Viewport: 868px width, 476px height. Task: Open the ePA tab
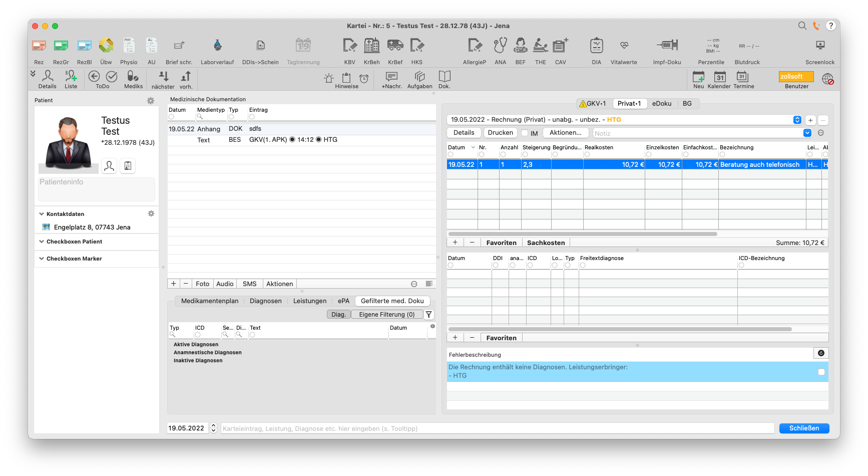point(343,301)
